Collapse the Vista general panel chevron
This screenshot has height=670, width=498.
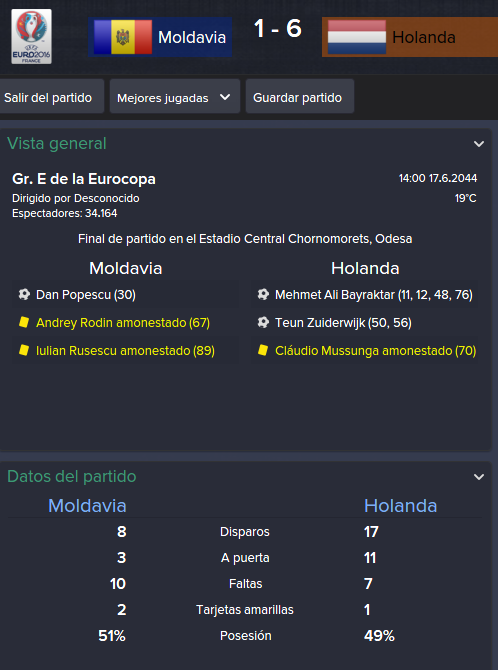479,144
